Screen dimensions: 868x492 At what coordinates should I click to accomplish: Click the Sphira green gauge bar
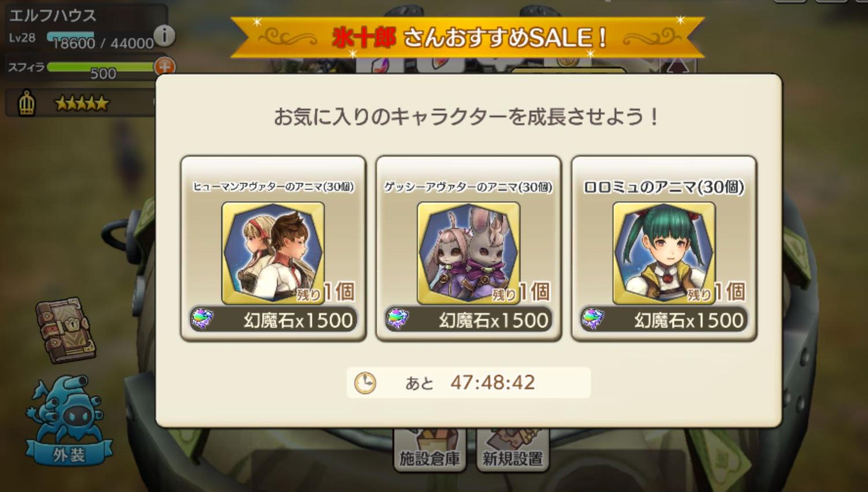pyautogui.click(x=101, y=67)
